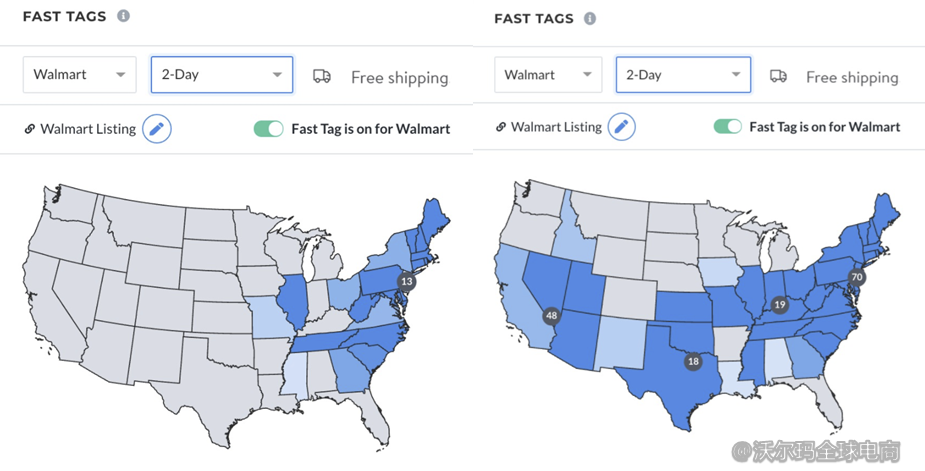Click the shipping truck icon in right panel
The image size is (925, 471).
coord(777,76)
